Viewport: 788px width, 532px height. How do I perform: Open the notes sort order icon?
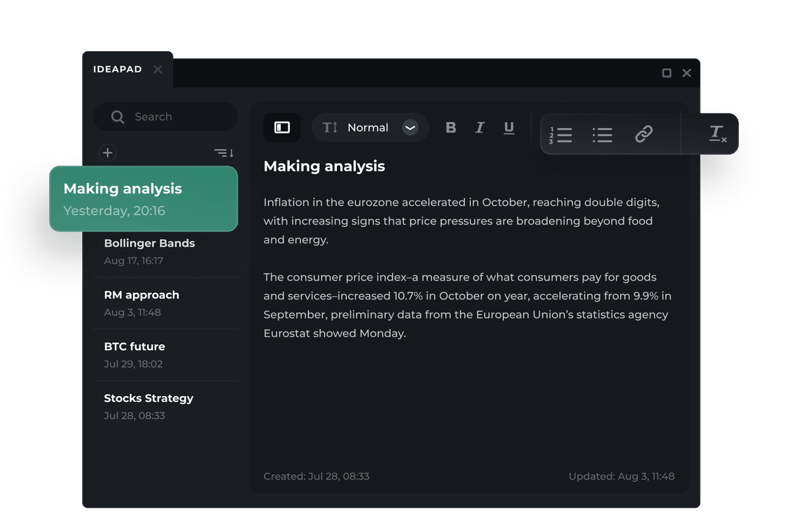224,153
